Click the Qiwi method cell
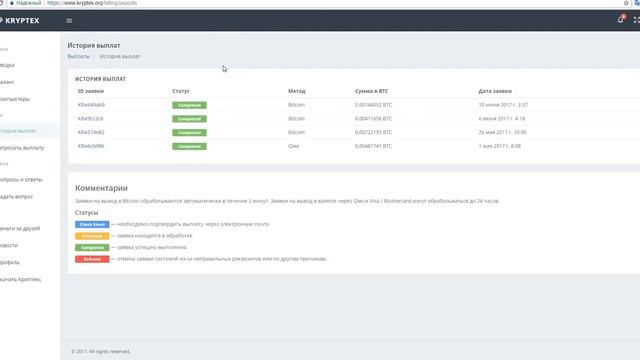The width and height of the screenshot is (640, 360). click(x=293, y=146)
